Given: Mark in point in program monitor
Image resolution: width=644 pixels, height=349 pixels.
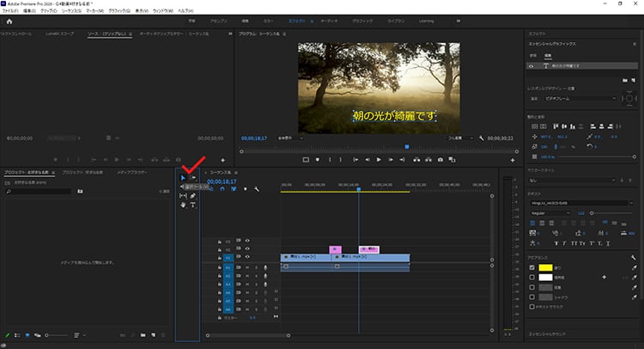Looking at the screenshot, I should [330, 160].
